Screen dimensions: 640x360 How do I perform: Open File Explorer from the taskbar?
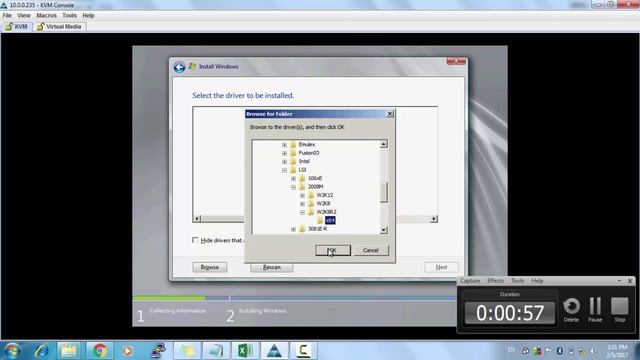tap(69, 351)
